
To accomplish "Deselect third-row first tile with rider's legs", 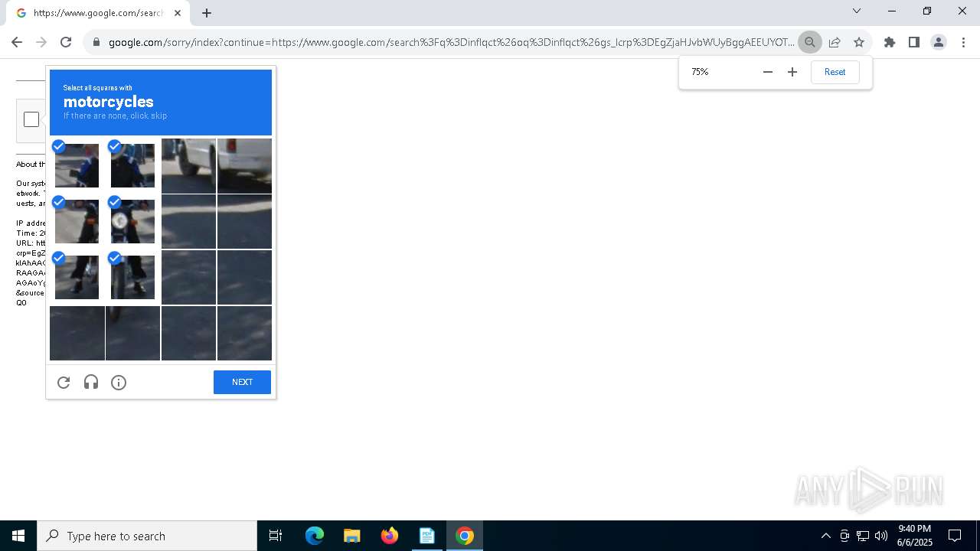I will pos(77,277).
